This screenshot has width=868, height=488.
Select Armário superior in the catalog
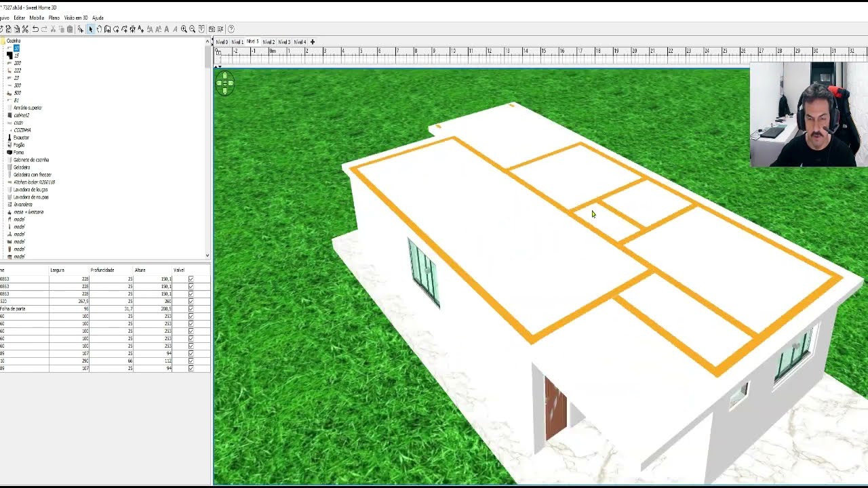click(x=28, y=108)
